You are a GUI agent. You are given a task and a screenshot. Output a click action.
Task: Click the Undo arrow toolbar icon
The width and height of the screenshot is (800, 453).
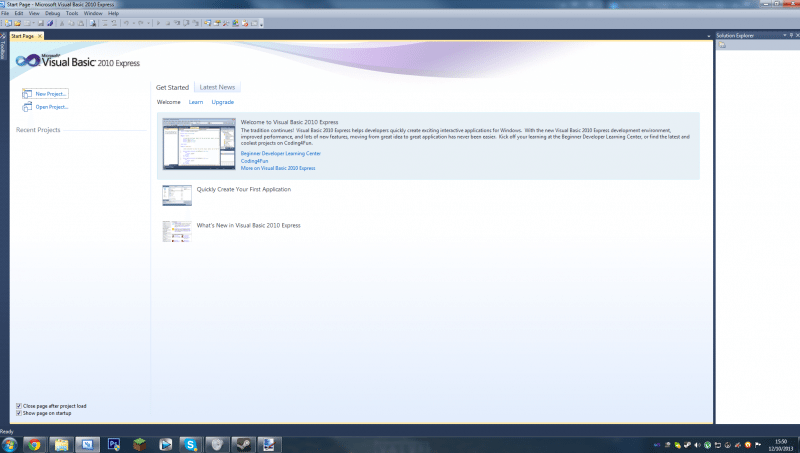[127, 23]
